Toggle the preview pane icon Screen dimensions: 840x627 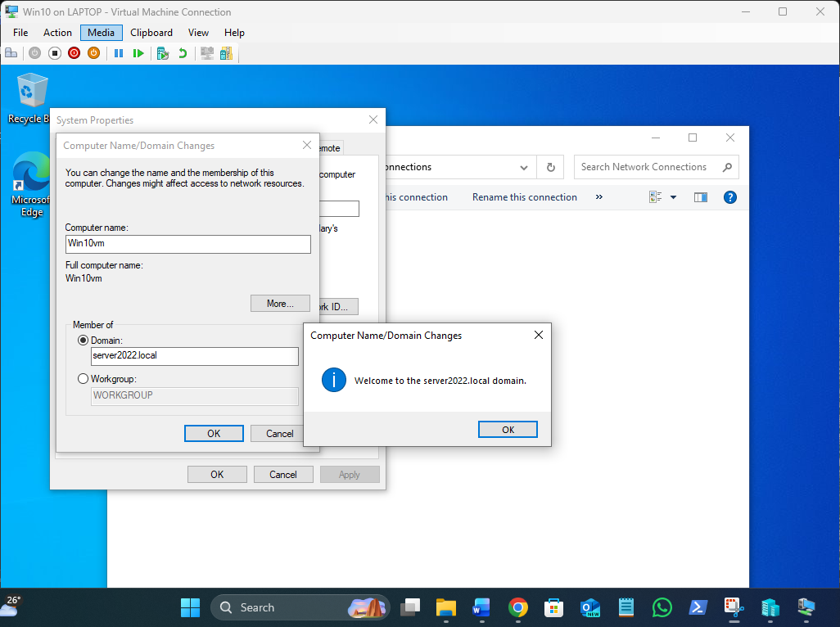(700, 197)
